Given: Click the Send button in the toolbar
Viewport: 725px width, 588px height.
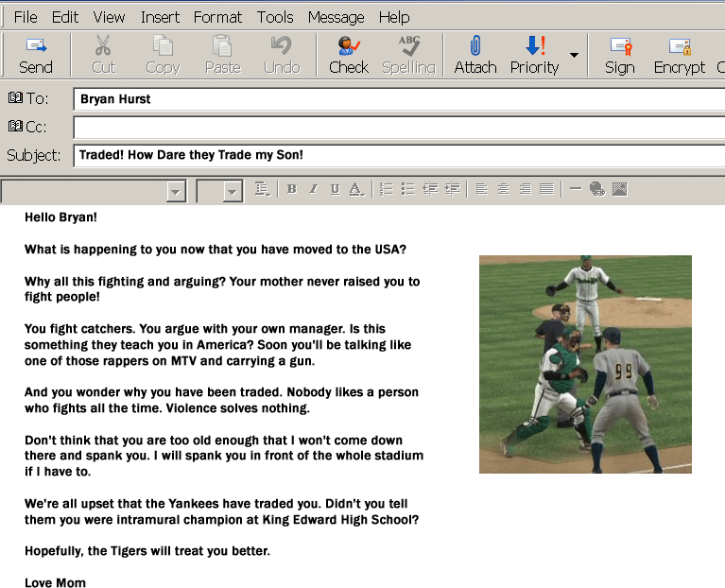Looking at the screenshot, I should (x=36, y=55).
